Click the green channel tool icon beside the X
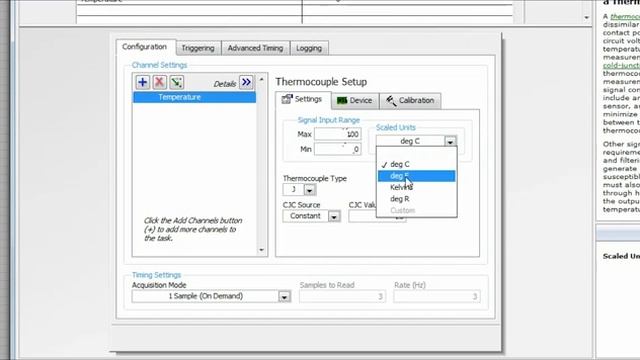Viewport: 640px width, 360px height. [x=176, y=82]
